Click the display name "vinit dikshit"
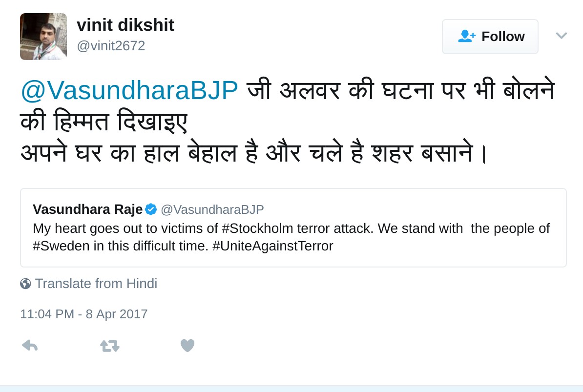Viewport: 583px width, 392px height. 125,25
